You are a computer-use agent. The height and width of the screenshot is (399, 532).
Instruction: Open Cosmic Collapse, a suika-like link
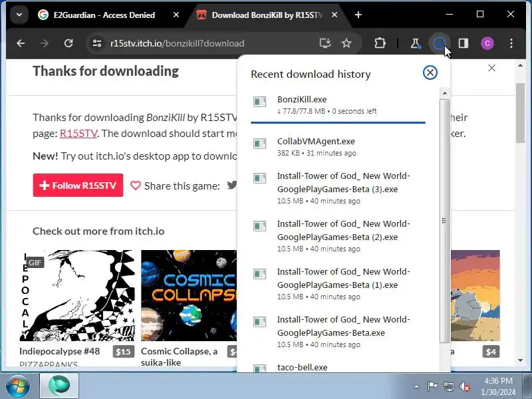(179, 356)
